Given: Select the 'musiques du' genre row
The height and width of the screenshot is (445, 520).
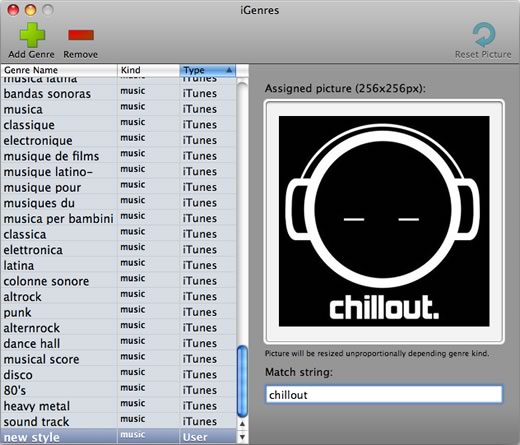Looking at the screenshot, I should 118,203.
